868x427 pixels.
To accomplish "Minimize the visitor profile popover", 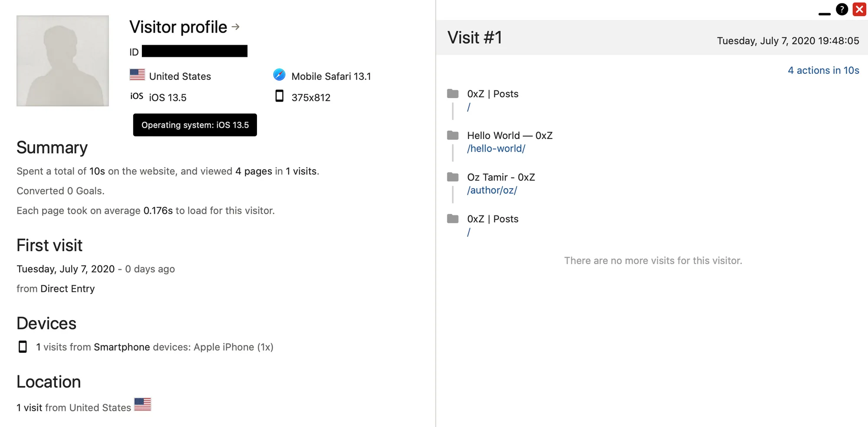I will [x=824, y=14].
